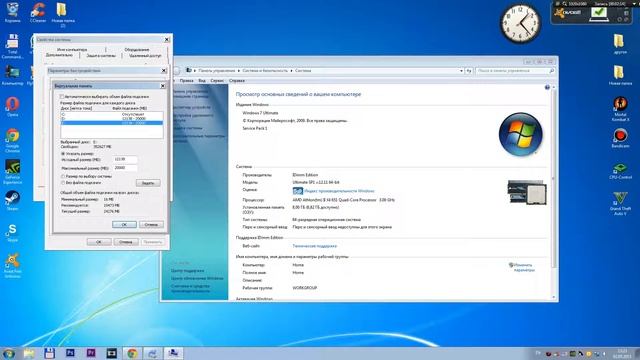Launch Steam from the desktop

12,201
